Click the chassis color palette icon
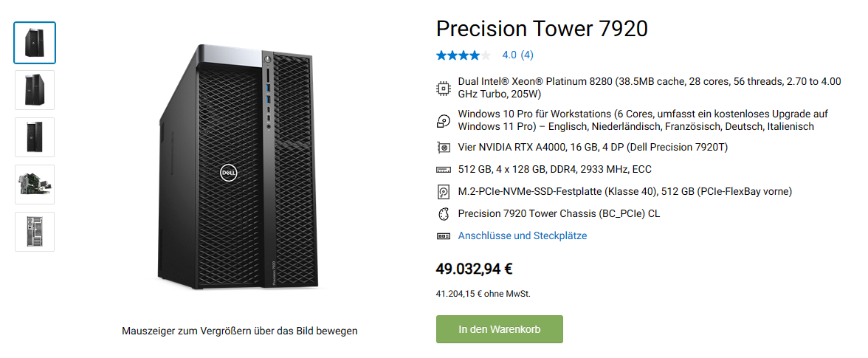Image resolution: width=868 pixels, height=358 pixels. coord(443,214)
